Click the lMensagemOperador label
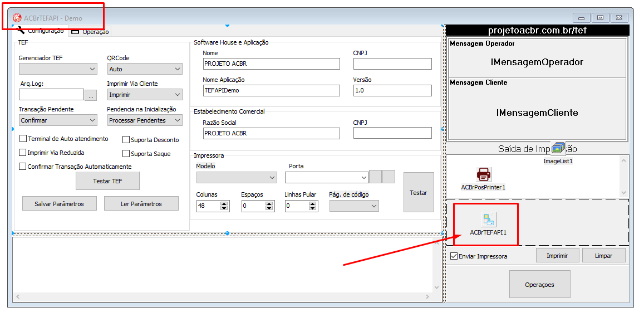644x317 pixels. (x=537, y=62)
